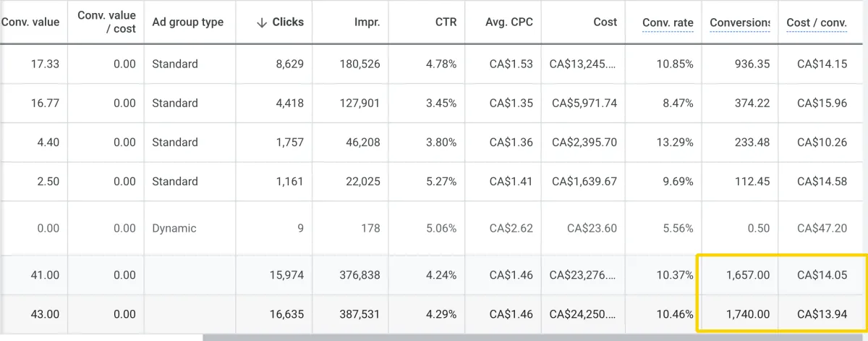Screen dimensions: 868x341
Task: Click the CA$13.94 cost per conversion
Action: point(822,315)
